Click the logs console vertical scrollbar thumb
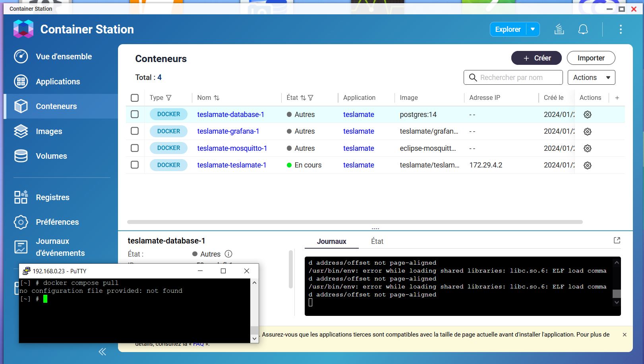This screenshot has height=364, width=644. pyautogui.click(x=617, y=294)
